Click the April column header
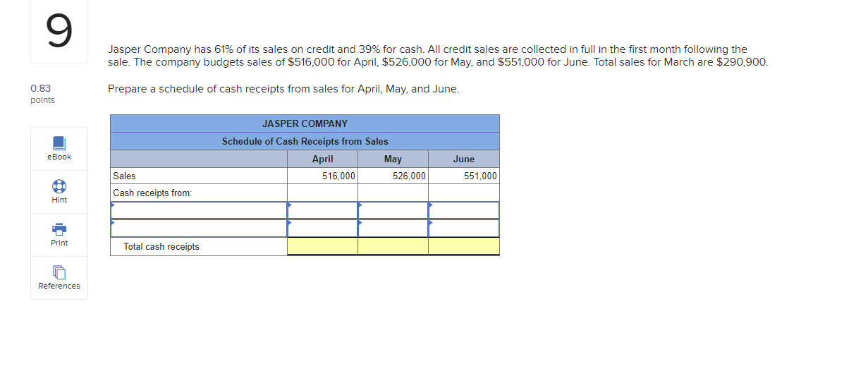 point(322,159)
